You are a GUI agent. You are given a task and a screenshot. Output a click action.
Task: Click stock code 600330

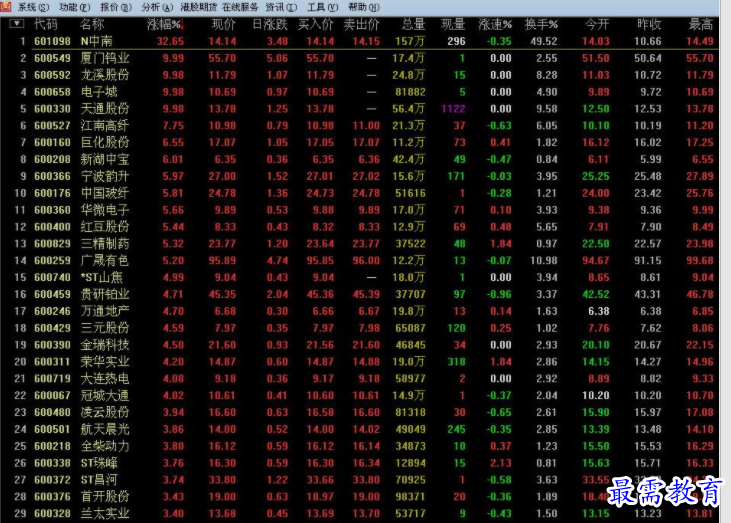[x=52, y=109]
